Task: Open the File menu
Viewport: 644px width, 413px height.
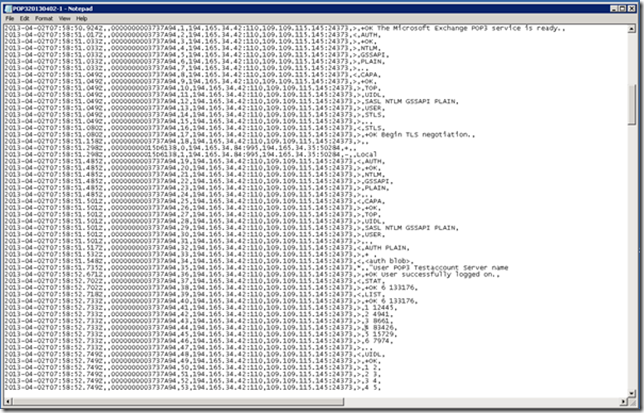Action: [10, 18]
